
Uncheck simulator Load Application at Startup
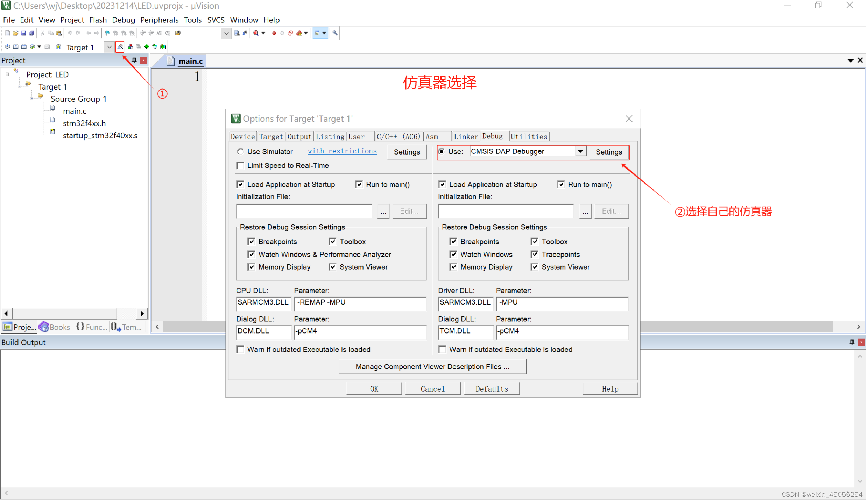point(241,185)
